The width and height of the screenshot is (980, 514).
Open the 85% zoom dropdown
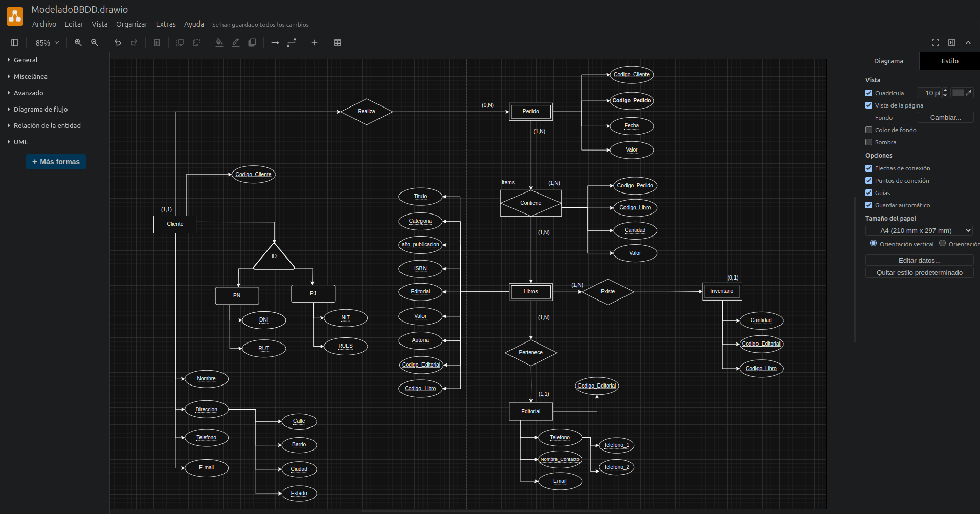pyautogui.click(x=47, y=42)
